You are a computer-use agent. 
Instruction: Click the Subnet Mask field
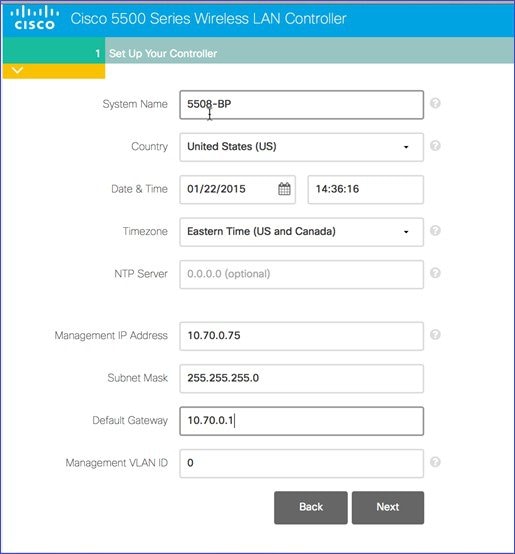point(301,378)
